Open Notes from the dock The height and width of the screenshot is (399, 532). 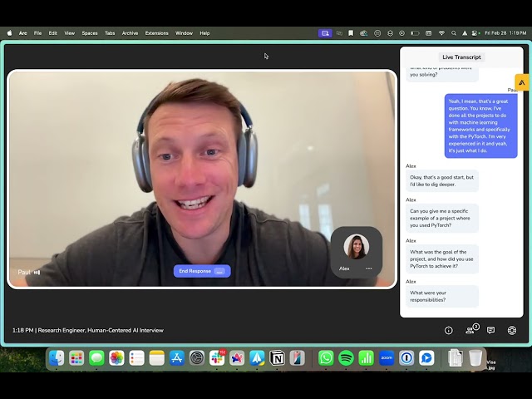coord(156,358)
